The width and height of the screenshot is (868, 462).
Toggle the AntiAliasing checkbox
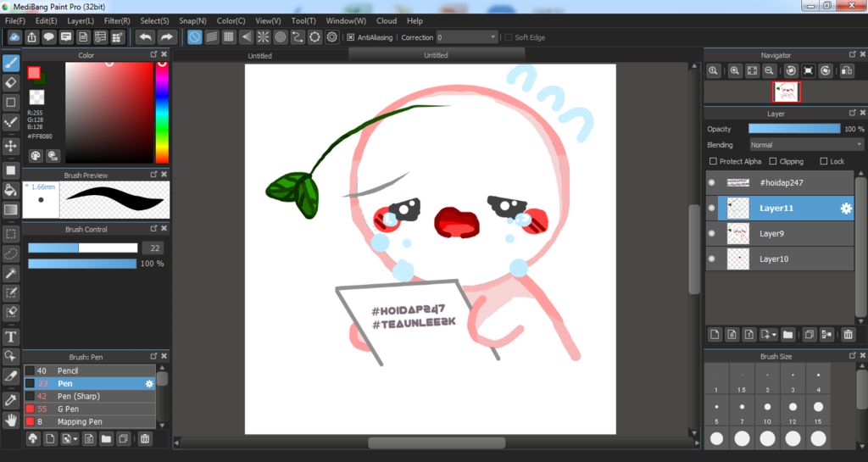click(350, 37)
